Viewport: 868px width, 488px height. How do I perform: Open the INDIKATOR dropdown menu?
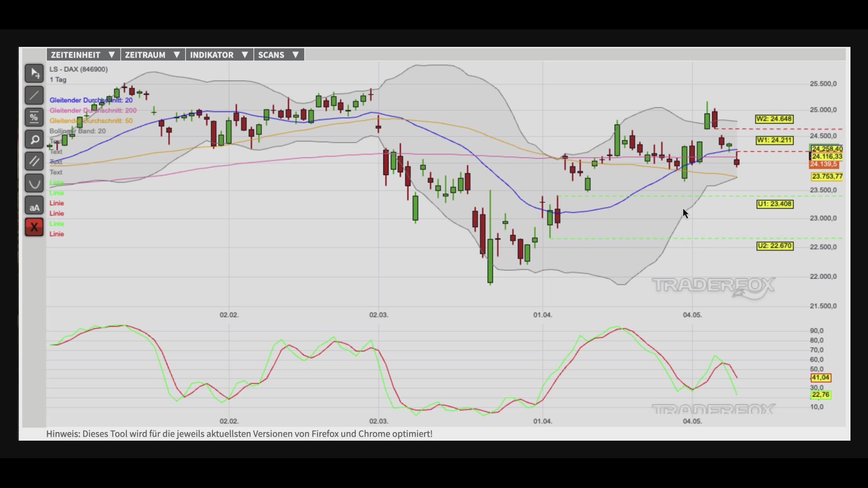tap(220, 55)
